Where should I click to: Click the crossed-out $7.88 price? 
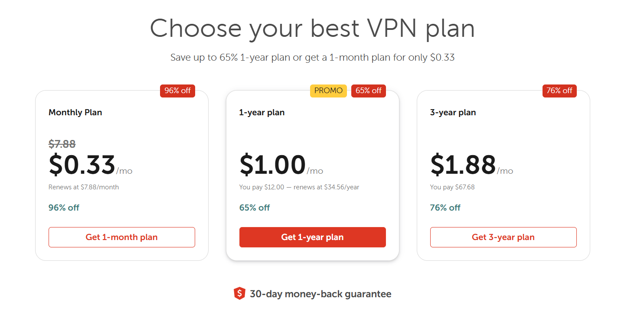point(62,144)
